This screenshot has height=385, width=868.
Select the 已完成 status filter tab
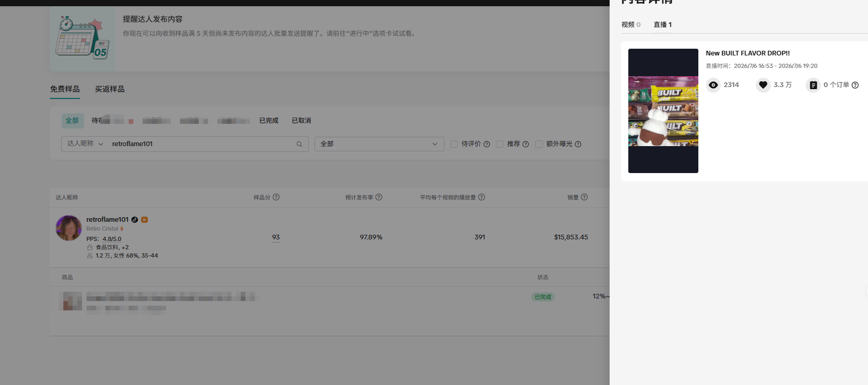[269, 121]
